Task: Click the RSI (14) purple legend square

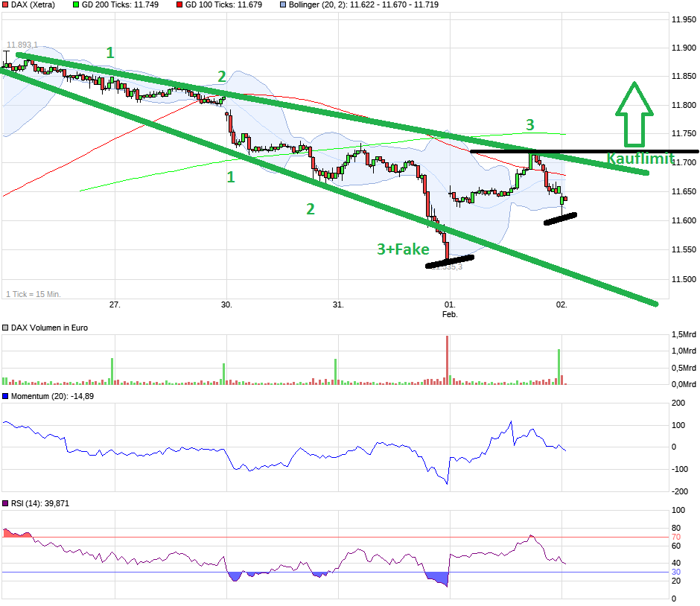Action: tap(5, 503)
